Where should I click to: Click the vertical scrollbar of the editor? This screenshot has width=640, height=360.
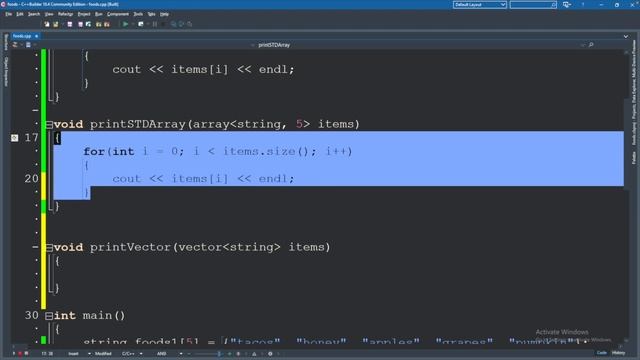[627, 196]
